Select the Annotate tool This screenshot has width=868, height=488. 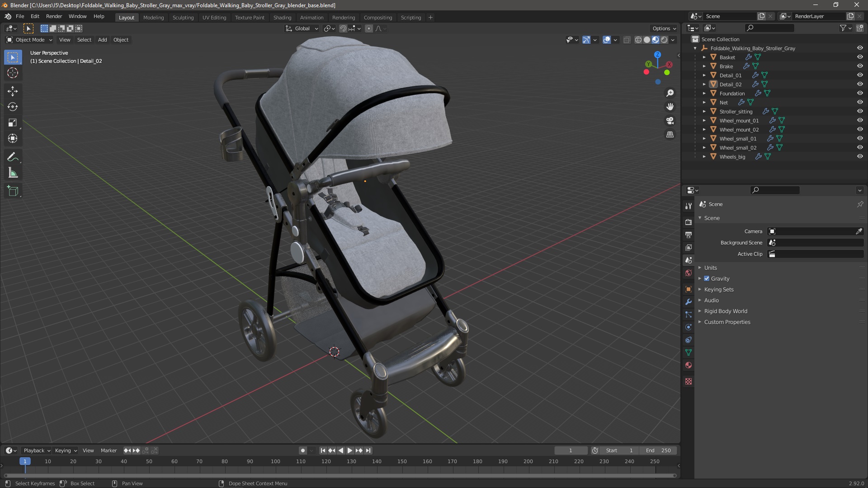pyautogui.click(x=13, y=157)
